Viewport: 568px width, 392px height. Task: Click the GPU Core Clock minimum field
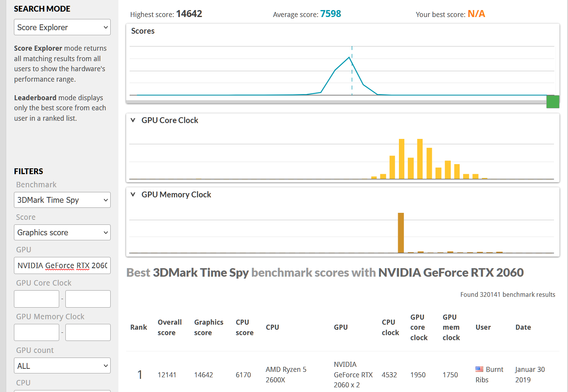point(37,299)
